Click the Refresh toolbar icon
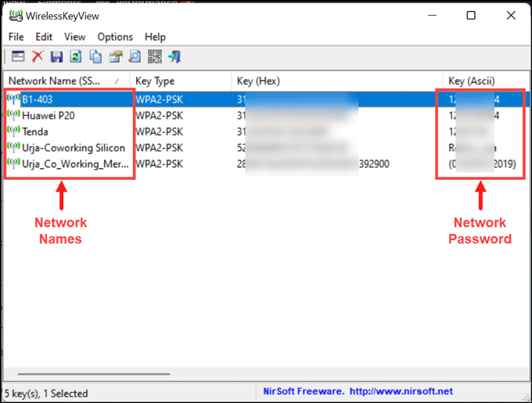 [x=76, y=56]
